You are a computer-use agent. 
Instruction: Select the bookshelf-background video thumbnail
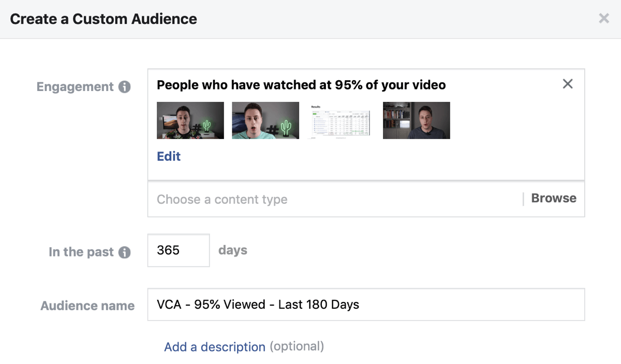tap(416, 120)
